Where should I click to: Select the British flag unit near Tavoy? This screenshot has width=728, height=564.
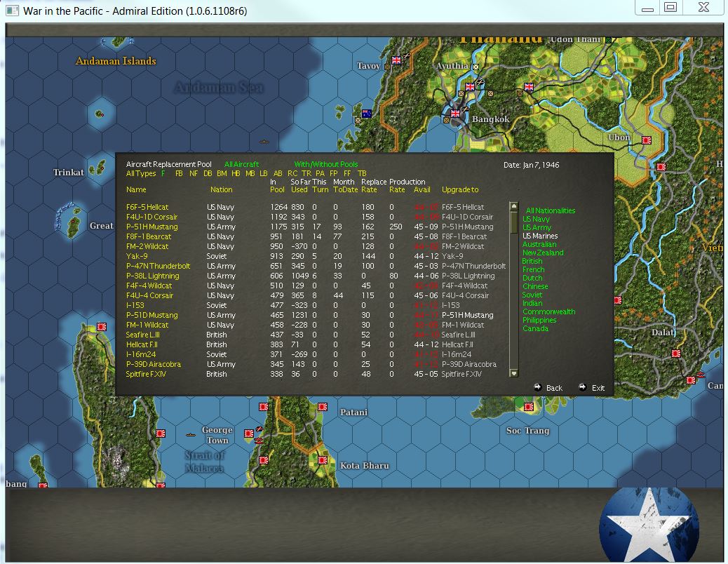(396, 60)
